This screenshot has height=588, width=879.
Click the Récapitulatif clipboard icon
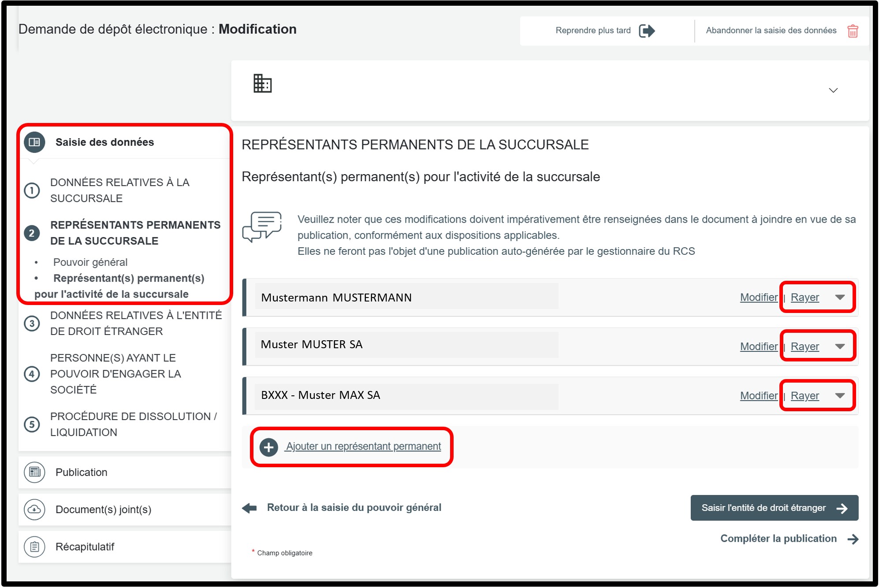tap(34, 547)
